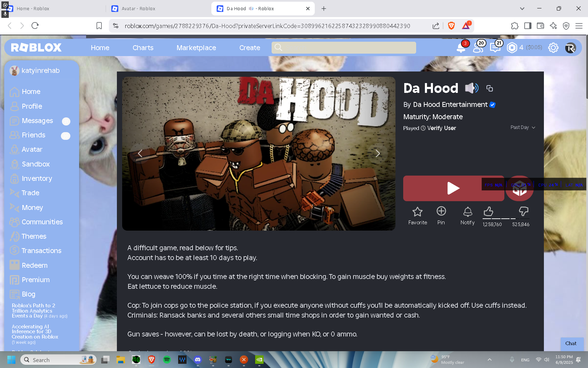This screenshot has width=588, height=368.
Task: Open Inventory in sidebar
Action: pyautogui.click(x=31, y=179)
